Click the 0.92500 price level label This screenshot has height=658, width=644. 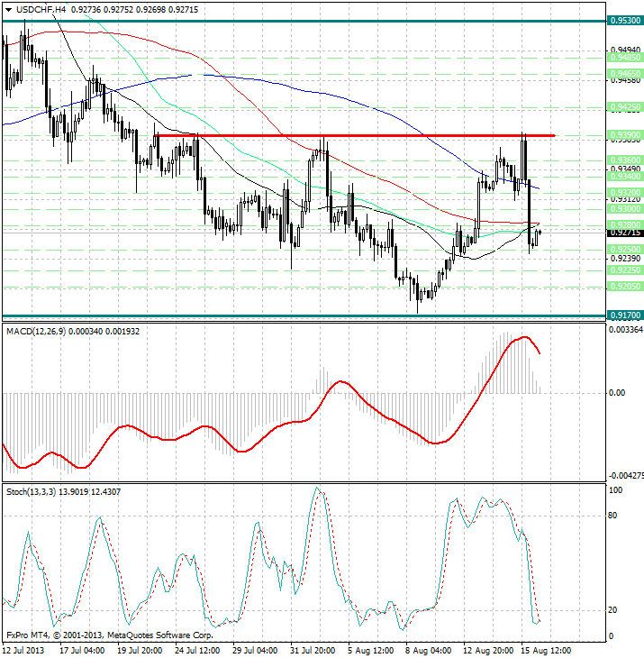click(x=624, y=249)
